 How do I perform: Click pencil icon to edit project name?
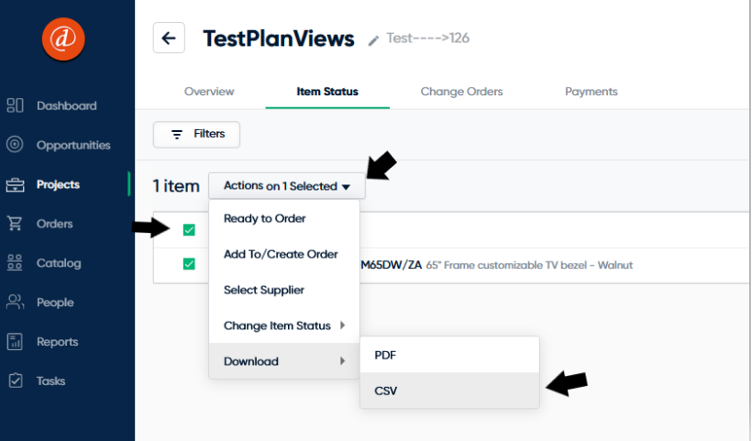[373, 41]
